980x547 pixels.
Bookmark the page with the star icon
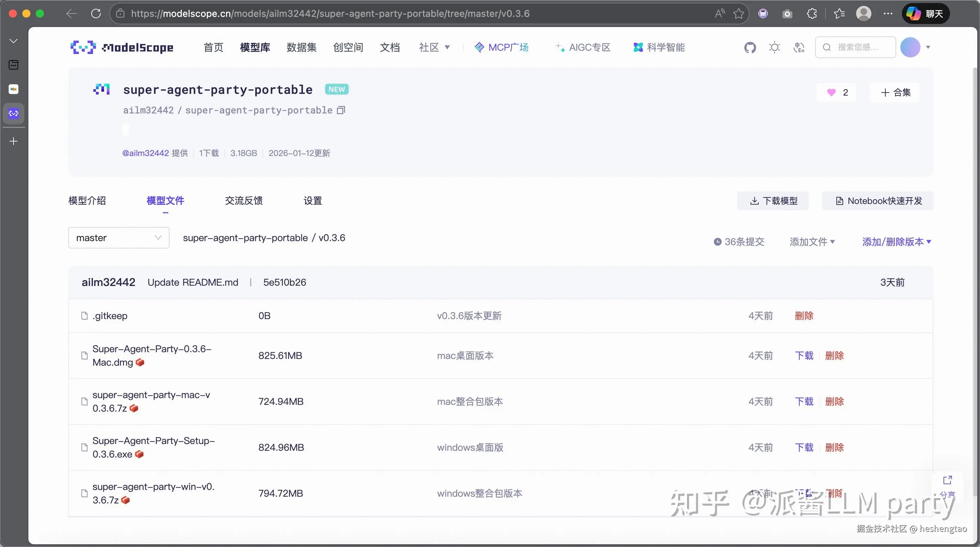coord(738,14)
